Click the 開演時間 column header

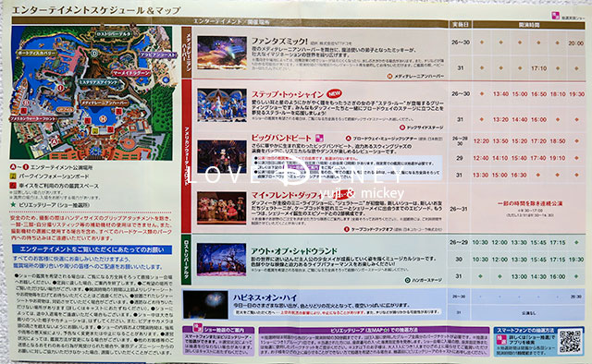528,25
